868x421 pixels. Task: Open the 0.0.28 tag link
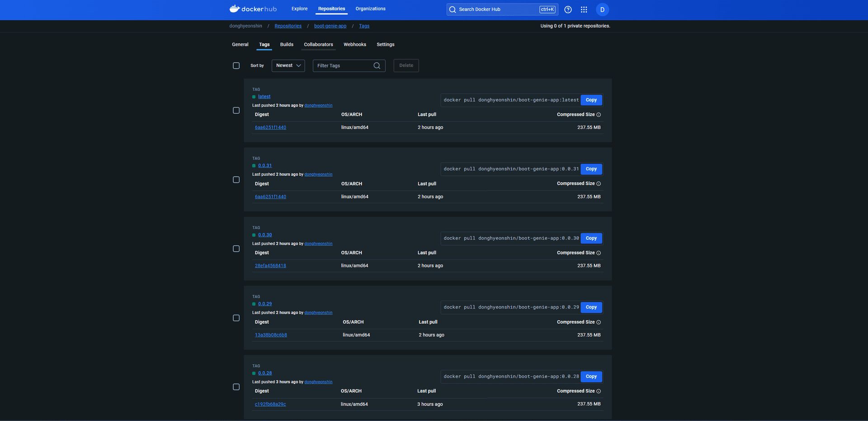(x=265, y=373)
